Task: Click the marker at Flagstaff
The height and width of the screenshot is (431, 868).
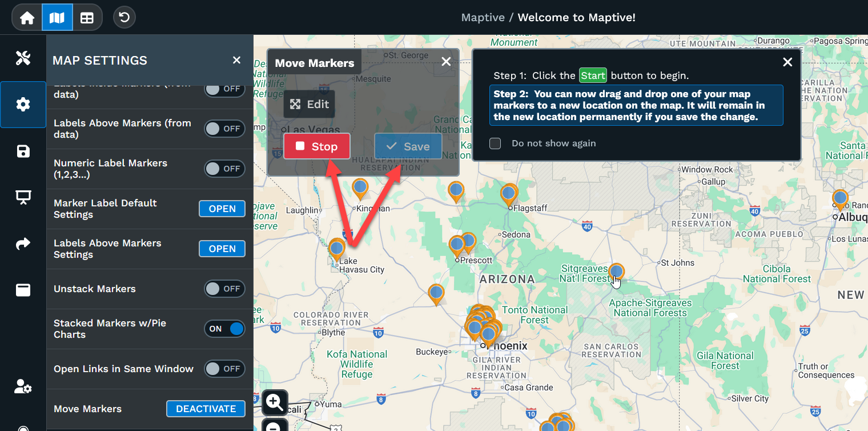Action: (x=509, y=195)
